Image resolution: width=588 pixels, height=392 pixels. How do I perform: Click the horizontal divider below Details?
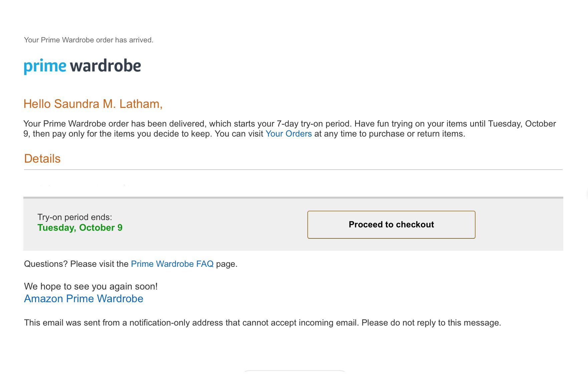(x=293, y=170)
